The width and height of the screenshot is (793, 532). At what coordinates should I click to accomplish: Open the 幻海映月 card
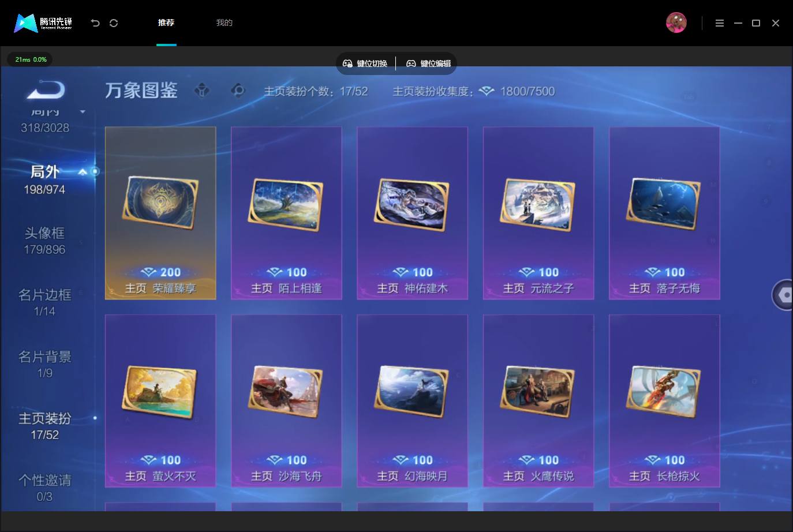412,401
